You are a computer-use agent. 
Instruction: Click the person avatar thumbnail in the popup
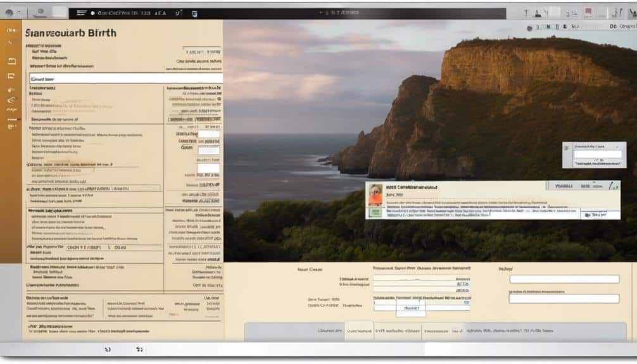click(x=375, y=194)
